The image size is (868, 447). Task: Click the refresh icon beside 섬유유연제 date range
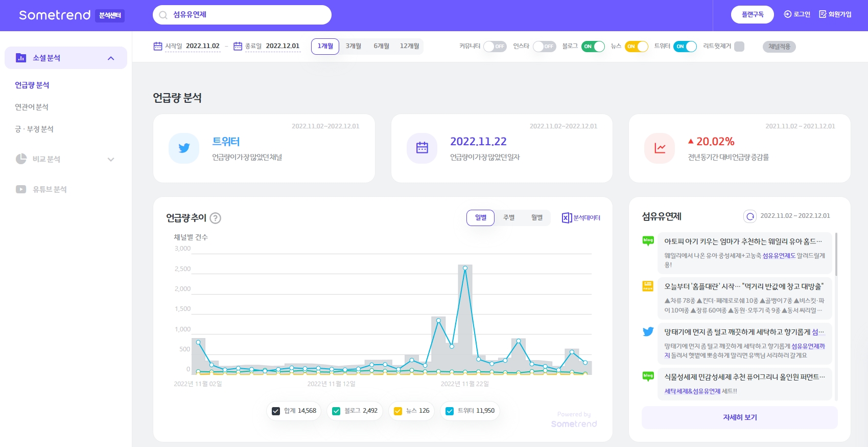pos(750,216)
